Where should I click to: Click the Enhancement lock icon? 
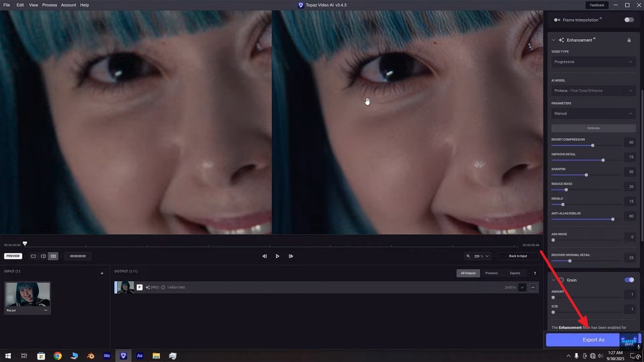629,40
